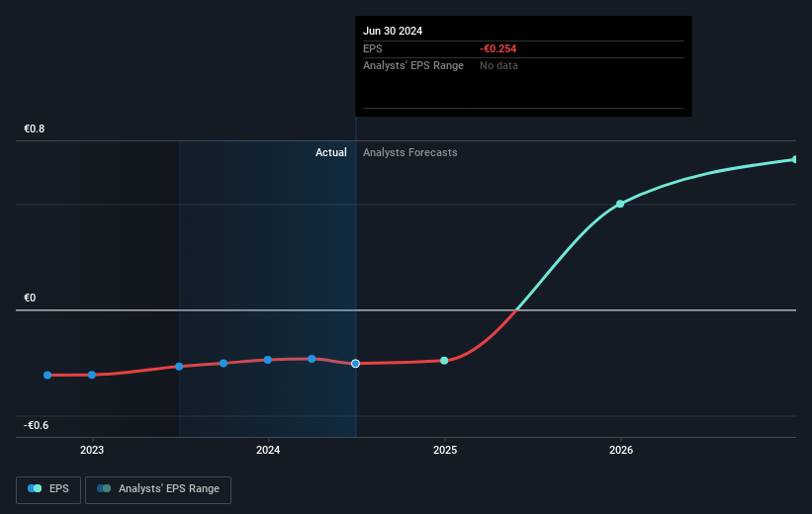The height and width of the screenshot is (514, 812).
Task: Click the €0.8 y-axis label
Action: 35,128
